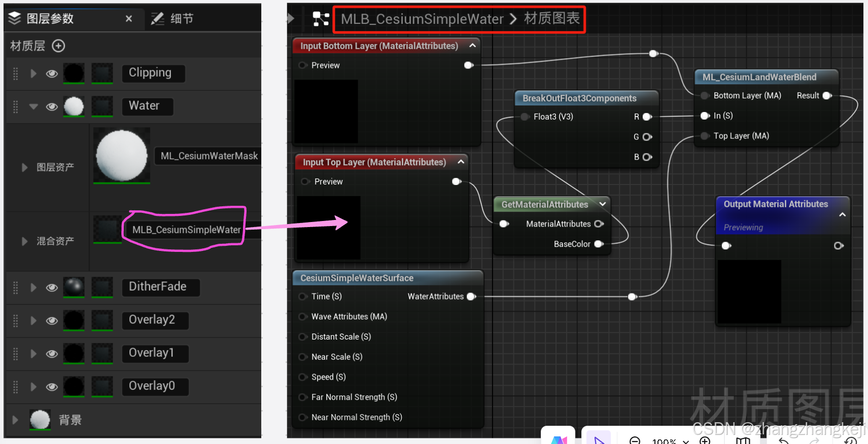Click the Speed (S) input pin
This screenshot has height=444, width=868.
click(303, 377)
